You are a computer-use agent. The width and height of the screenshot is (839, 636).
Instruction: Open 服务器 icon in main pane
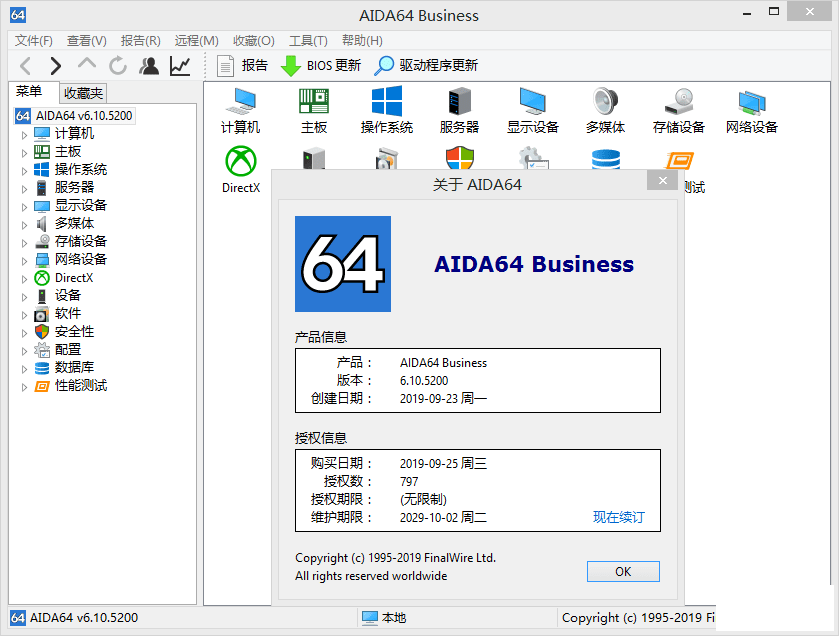point(459,111)
